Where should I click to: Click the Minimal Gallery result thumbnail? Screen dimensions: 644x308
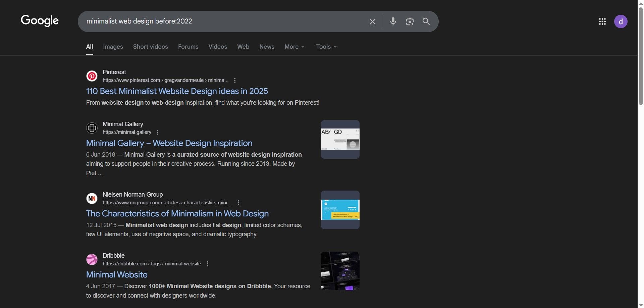click(340, 139)
